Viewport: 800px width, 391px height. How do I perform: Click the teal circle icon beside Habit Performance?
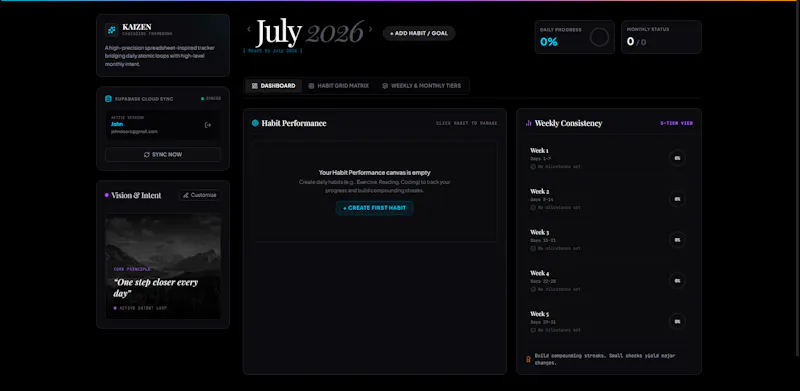[255, 123]
